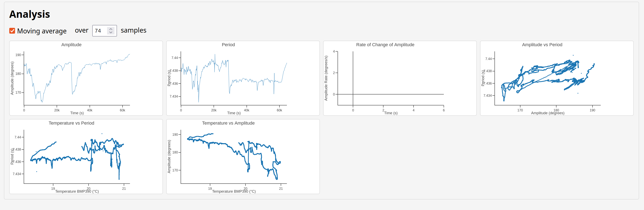Uncheck the Moving average checkbox
The width and height of the screenshot is (644, 210).
point(12,31)
